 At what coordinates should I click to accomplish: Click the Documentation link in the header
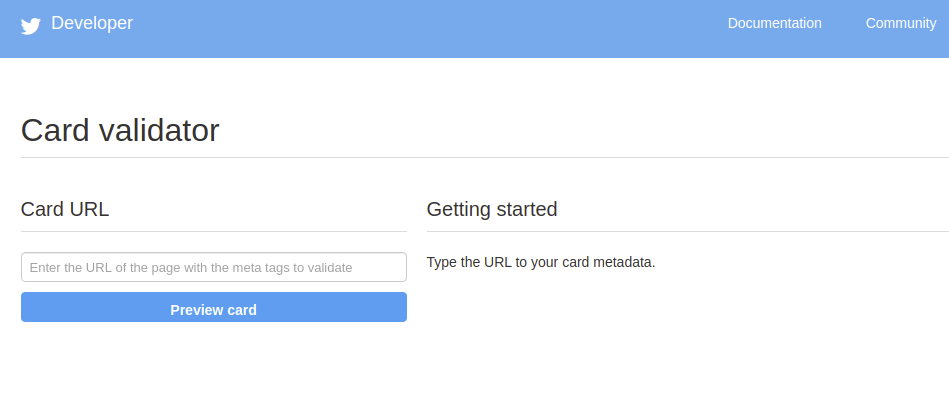point(774,23)
